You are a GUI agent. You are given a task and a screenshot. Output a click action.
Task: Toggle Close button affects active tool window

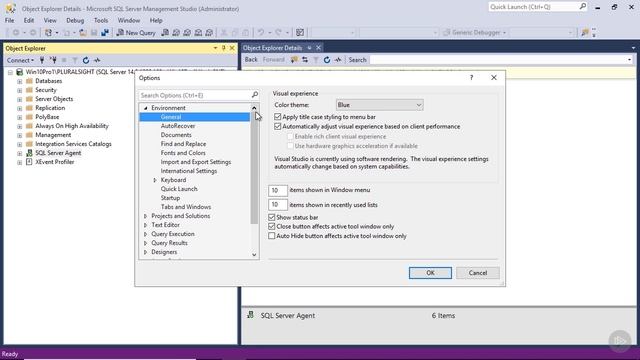pos(271,227)
